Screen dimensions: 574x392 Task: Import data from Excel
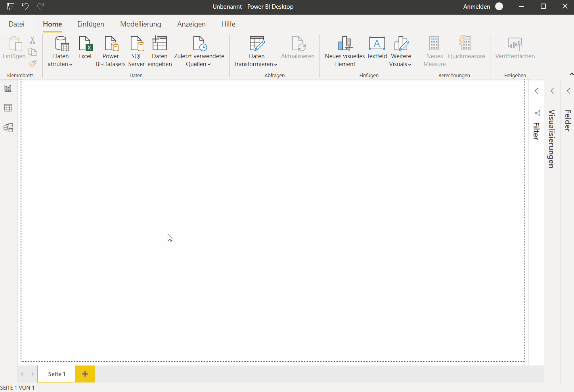[x=85, y=48]
